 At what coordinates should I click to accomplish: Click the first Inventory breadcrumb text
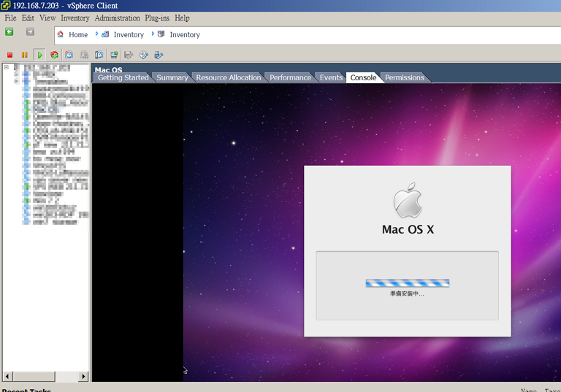coord(129,35)
